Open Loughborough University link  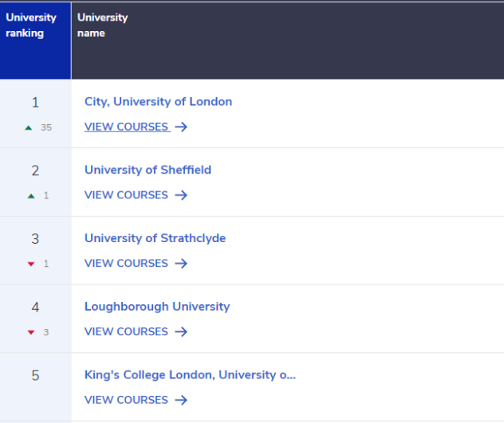coord(157,307)
